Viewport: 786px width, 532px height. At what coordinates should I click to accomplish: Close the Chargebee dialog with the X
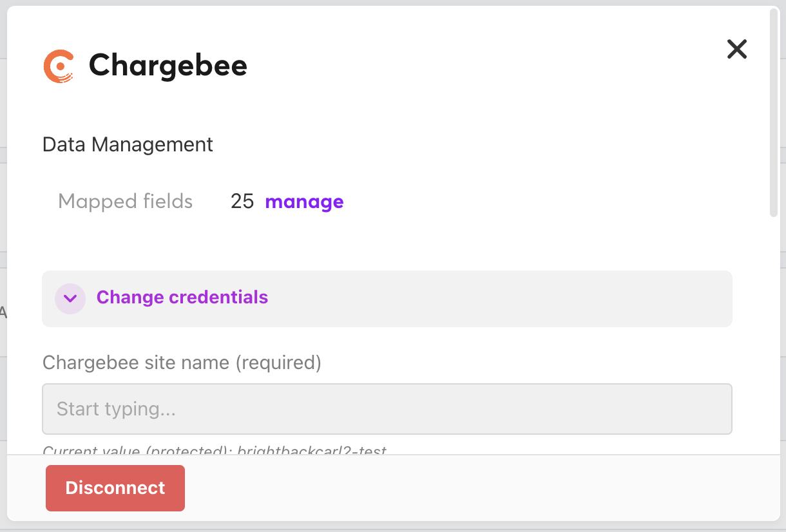tap(736, 49)
